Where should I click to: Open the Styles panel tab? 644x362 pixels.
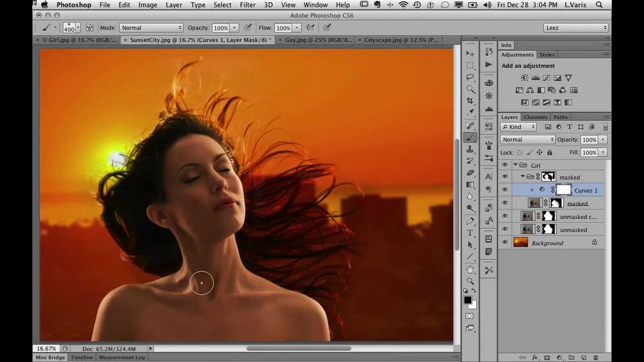pyautogui.click(x=547, y=55)
